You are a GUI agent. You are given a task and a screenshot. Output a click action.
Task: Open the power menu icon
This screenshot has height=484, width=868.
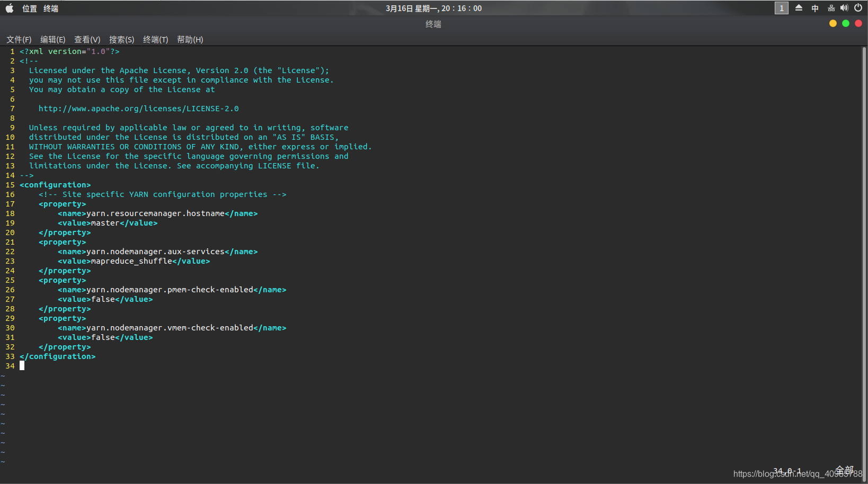(858, 8)
